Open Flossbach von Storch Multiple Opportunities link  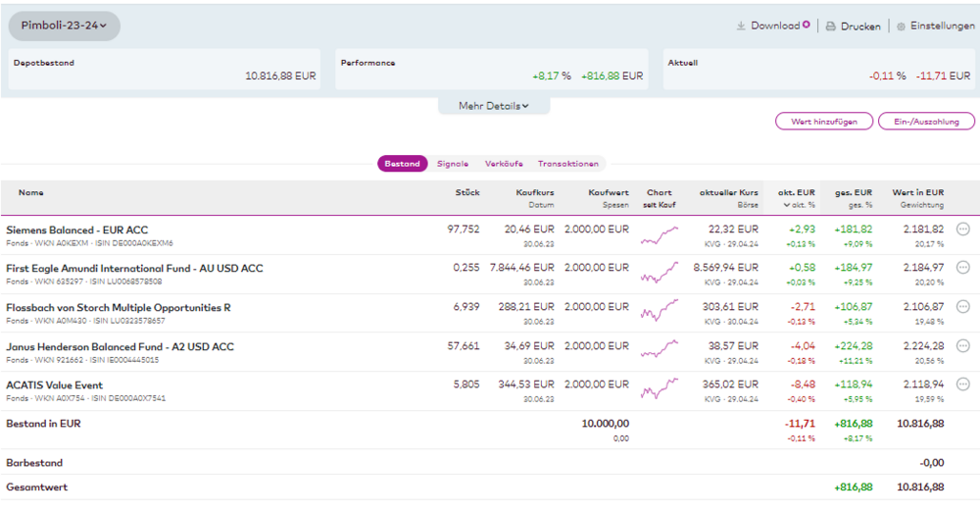119,307
